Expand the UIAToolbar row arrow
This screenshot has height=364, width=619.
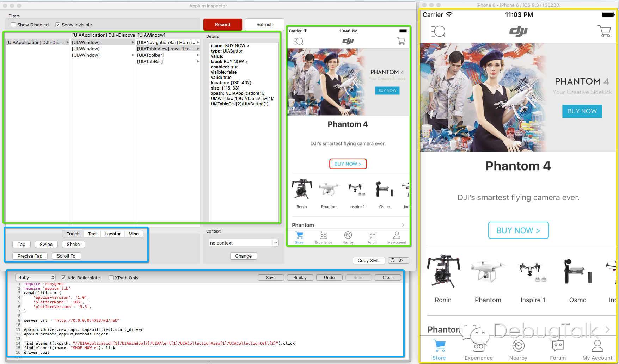(x=198, y=55)
